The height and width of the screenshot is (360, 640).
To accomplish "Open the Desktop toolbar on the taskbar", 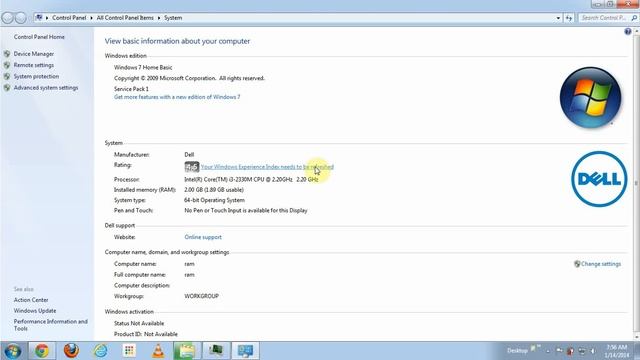I will point(517,351).
